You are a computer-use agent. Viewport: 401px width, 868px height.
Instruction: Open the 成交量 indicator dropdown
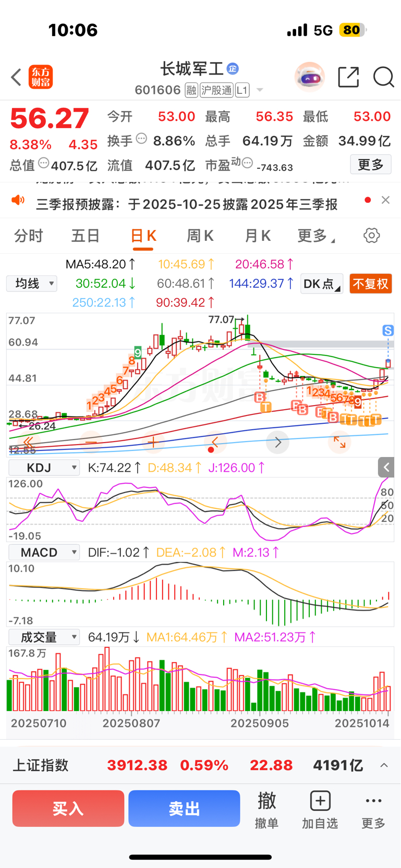coord(44,637)
